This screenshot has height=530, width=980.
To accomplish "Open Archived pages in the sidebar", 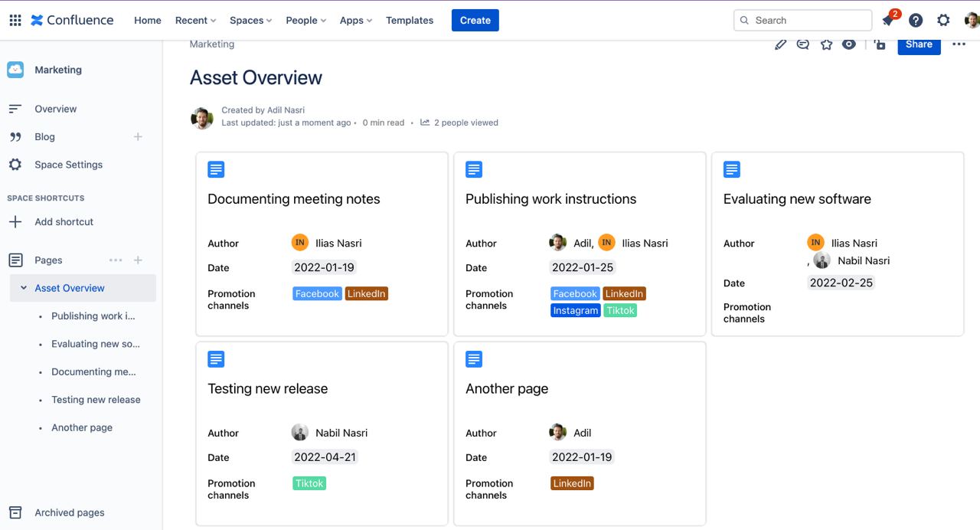I will pyautogui.click(x=69, y=512).
